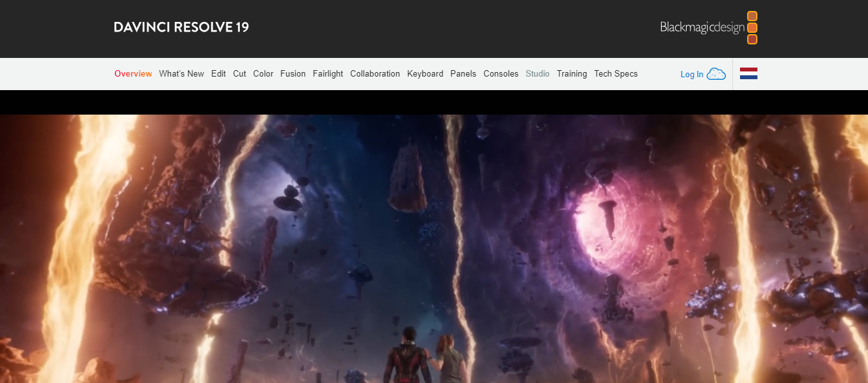Click the hero movie scene image
868x383 pixels.
(x=434, y=248)
